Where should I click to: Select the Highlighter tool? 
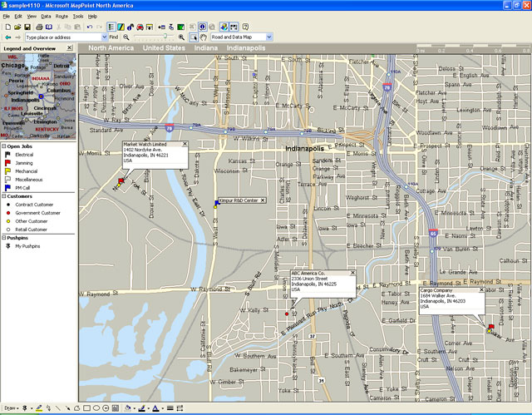coord(39,408)
